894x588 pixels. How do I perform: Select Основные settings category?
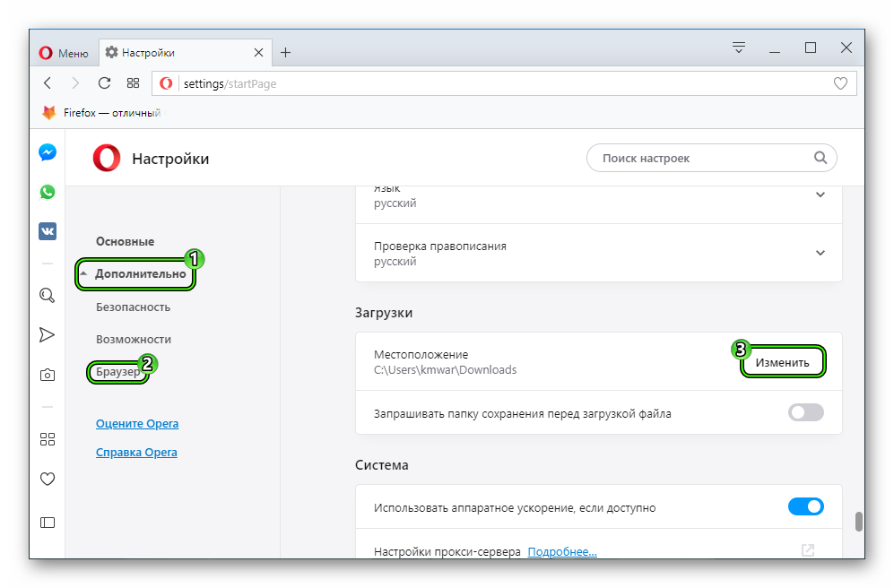(x=125, y=242)
